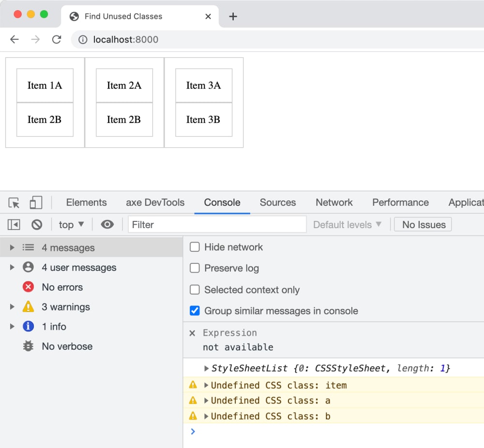
Task: Uncheck Group similar messages in console
Action: coord(195,311)
